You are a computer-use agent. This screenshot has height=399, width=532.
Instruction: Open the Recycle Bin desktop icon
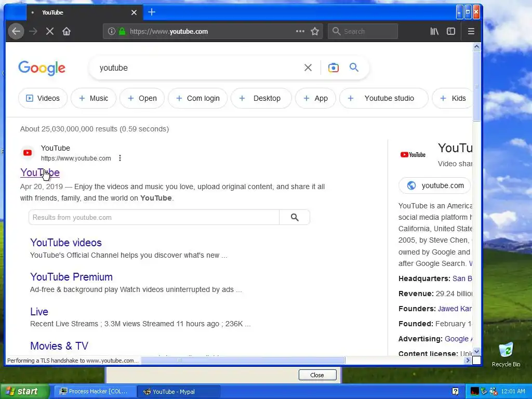(x=506, y=354)
